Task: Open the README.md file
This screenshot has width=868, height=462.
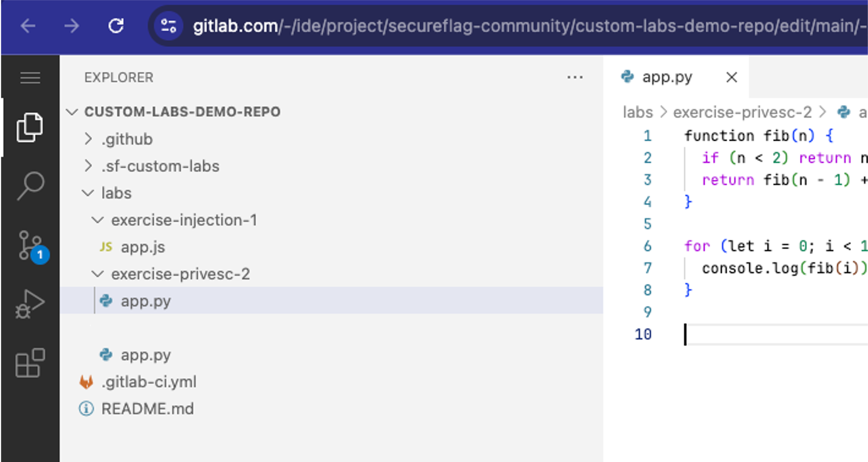Action: point(148,409)
